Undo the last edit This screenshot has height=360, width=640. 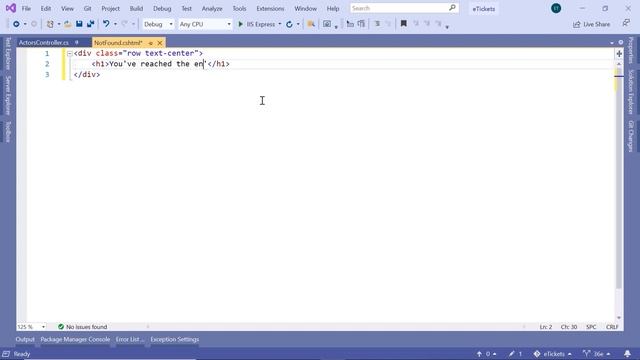(106, 24)
